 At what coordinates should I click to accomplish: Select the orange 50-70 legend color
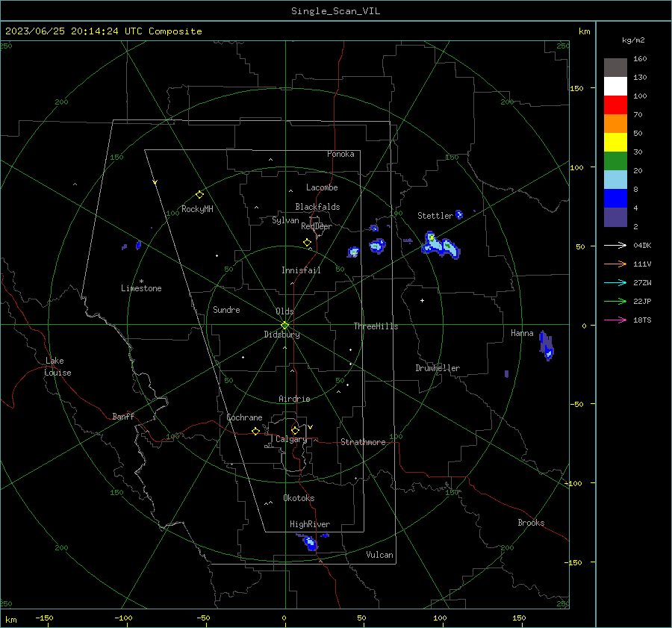[x=615, y=124]
